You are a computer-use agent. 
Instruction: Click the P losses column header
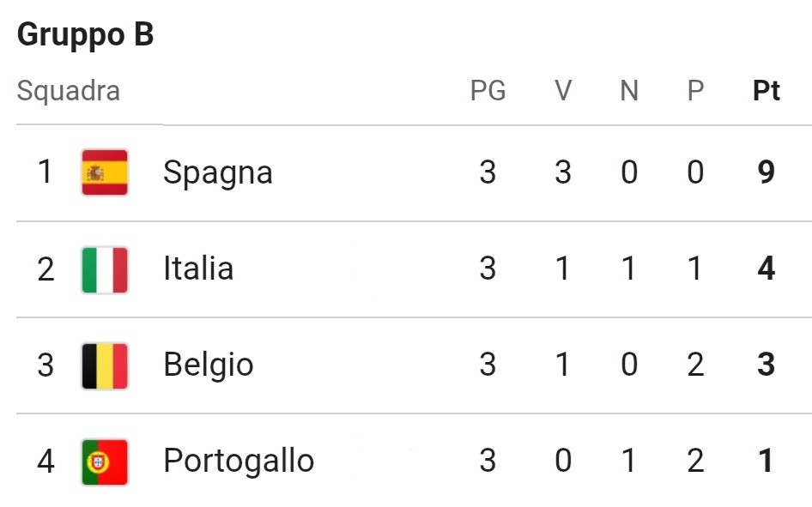[x=695, y=91]
